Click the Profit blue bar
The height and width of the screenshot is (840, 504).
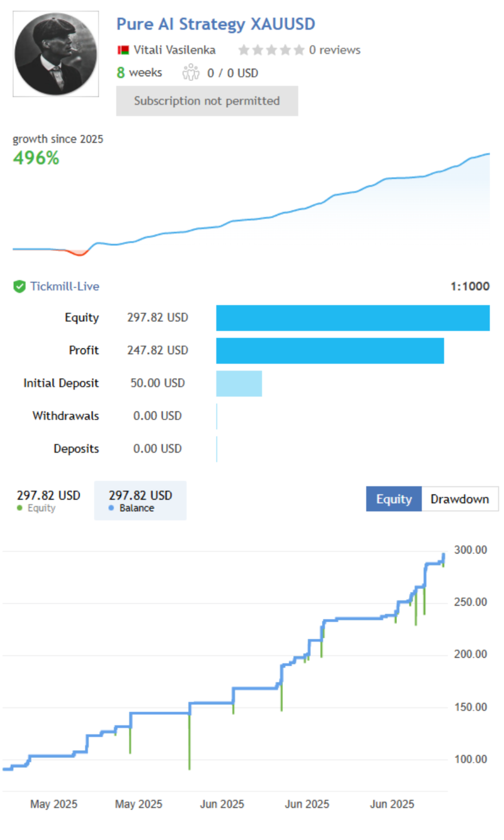pyautogui.click(x=330, y=351)
